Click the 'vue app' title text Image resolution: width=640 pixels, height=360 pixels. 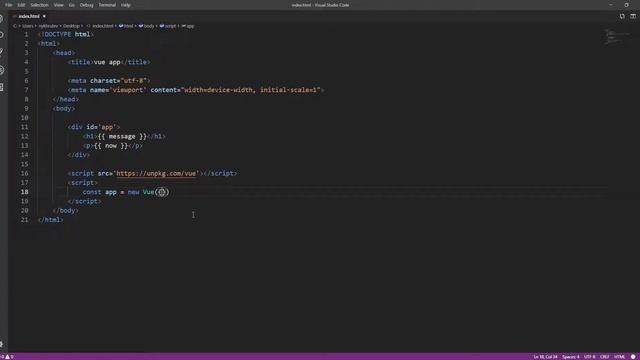107,62
